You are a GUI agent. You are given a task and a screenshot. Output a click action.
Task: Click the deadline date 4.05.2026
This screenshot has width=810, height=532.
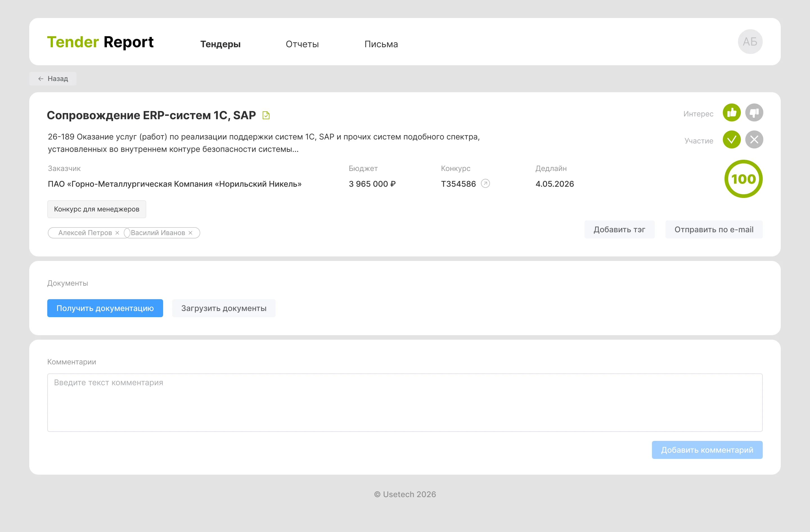click(555, 184)
